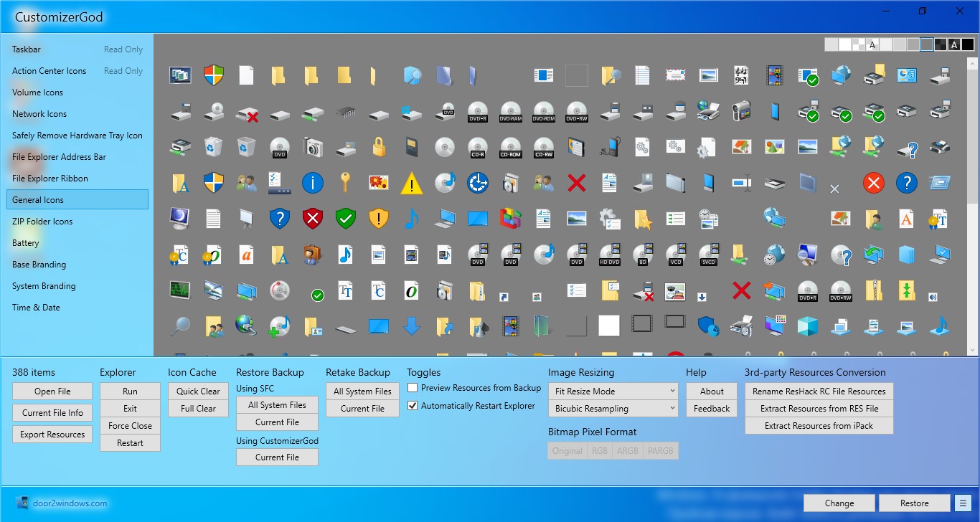The image size is (980, 522).
Task: Select the camcorder icon
Action: (x=741, y=111)
